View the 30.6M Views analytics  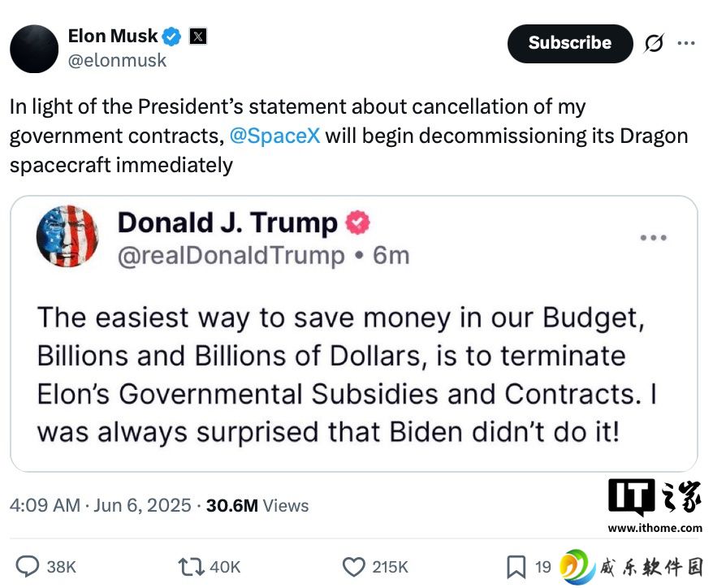click(x=257, y=506)
